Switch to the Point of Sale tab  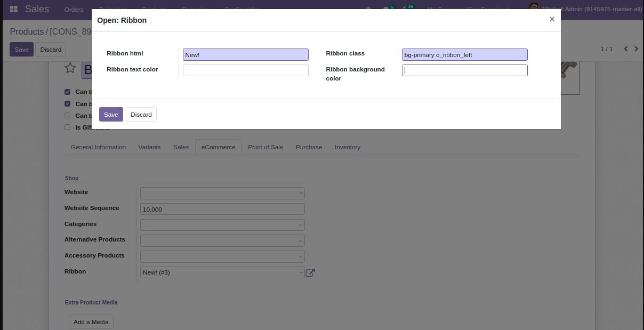coord(265,147)
